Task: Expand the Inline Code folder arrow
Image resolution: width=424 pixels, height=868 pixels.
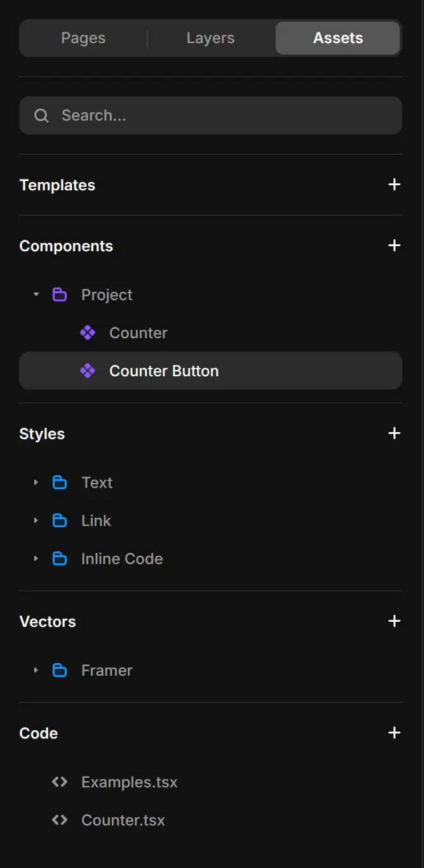Action: tap(36, 558)
